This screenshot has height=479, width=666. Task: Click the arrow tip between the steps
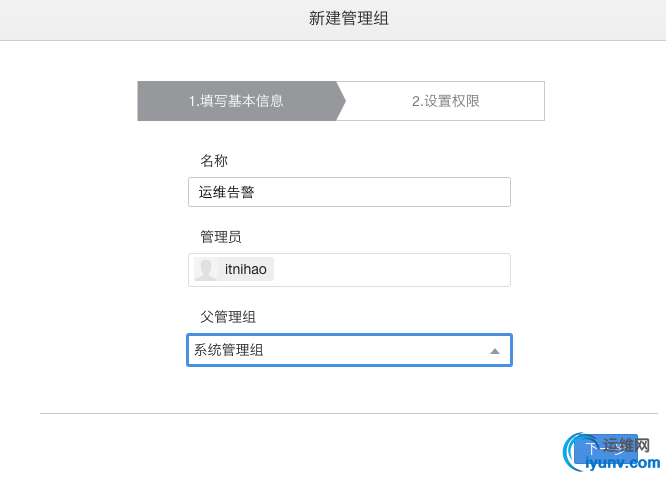coord(342,101)
